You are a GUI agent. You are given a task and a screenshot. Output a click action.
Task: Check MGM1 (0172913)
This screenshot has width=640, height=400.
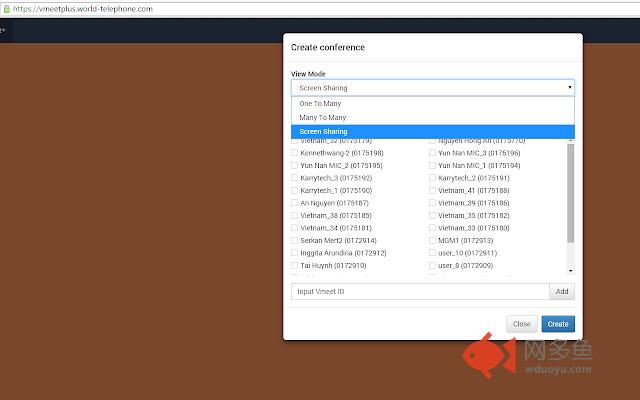coord(432,240)
